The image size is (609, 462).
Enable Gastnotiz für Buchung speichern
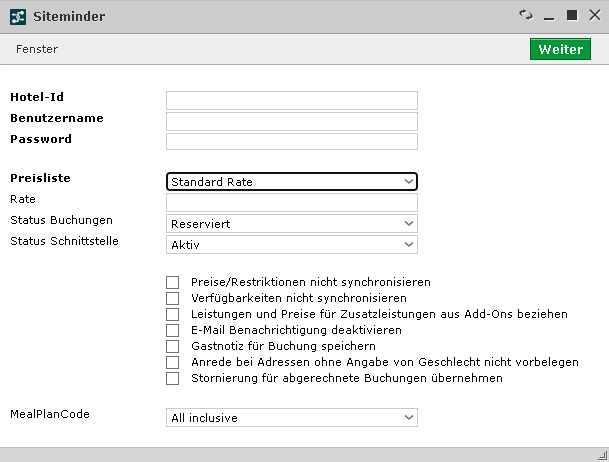(172, 346)
